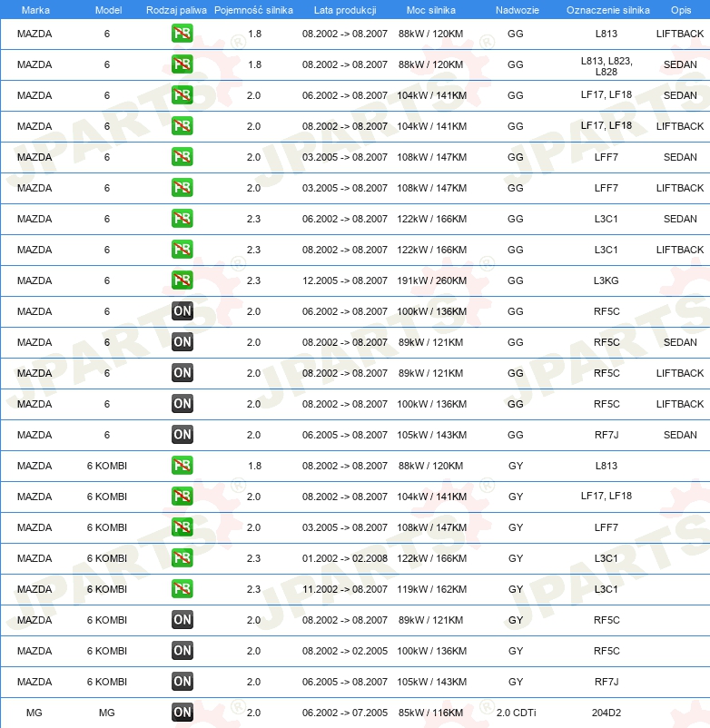Screen dimensions: 710x728
Task: Click the ON diesel icon in the 6 KOMBI RF7J row
Action: (182, 682)
